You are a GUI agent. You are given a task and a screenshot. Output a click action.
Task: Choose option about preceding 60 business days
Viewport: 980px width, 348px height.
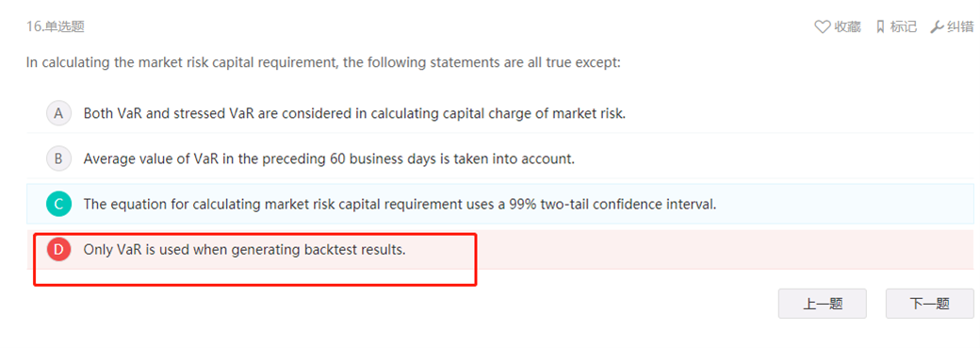click(x=329, y=159)
